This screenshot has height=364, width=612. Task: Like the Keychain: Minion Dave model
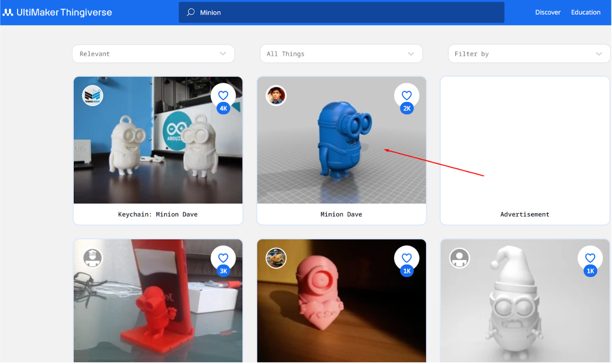coord(223,95)
